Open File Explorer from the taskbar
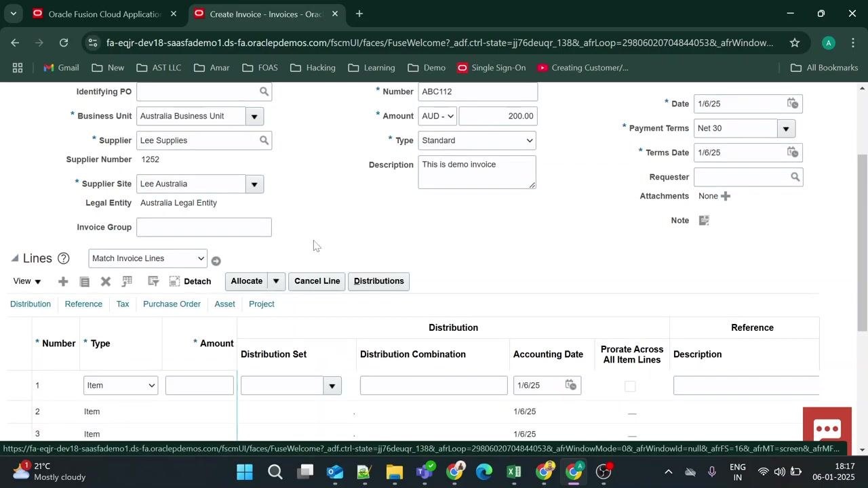The height and width of the screenshot is (488, 868). click(x=395, y=472)
